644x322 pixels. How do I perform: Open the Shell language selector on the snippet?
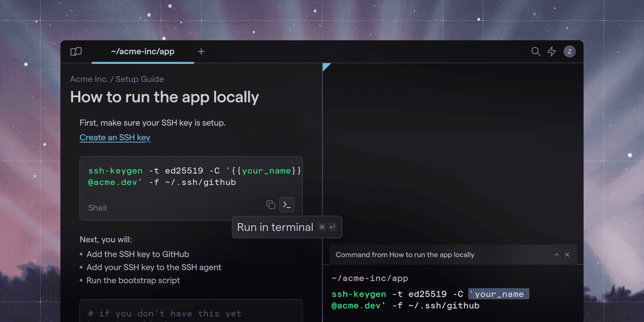[97, 208]
